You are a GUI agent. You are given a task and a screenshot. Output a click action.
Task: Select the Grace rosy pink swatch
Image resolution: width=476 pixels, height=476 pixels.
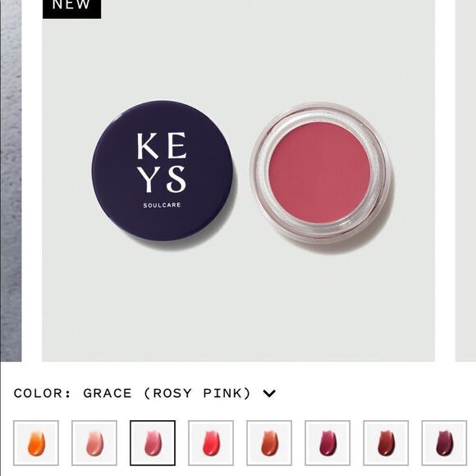point(153,443)
